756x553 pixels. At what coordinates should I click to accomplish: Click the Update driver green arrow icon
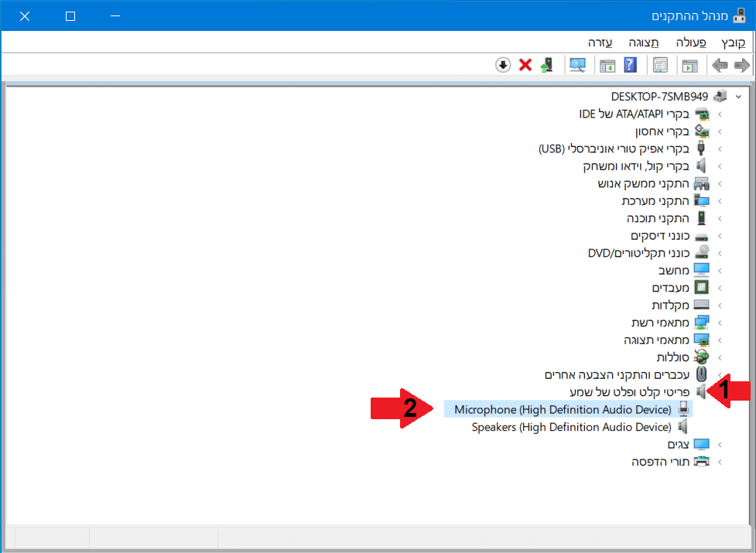coord(547,65)
